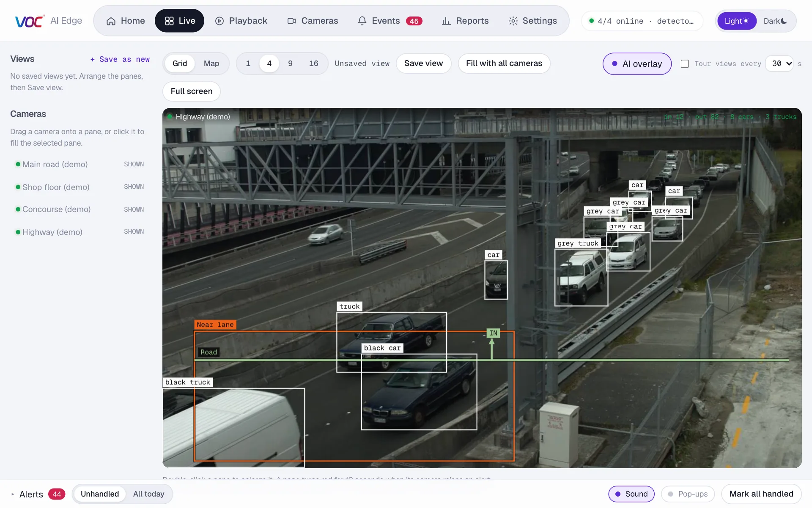The width and height of the screenshot is (812, 508).
Task: Click the grey truck detection label
Action: coord(578,243)
